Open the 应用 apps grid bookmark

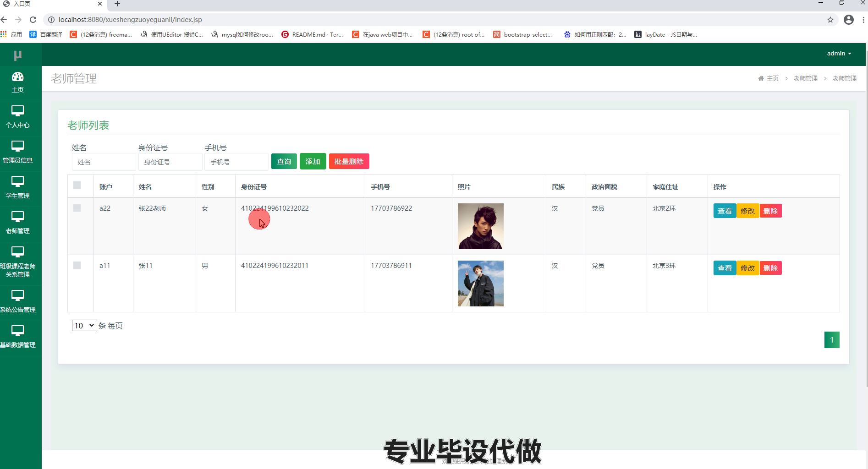[x=11, y=34]
